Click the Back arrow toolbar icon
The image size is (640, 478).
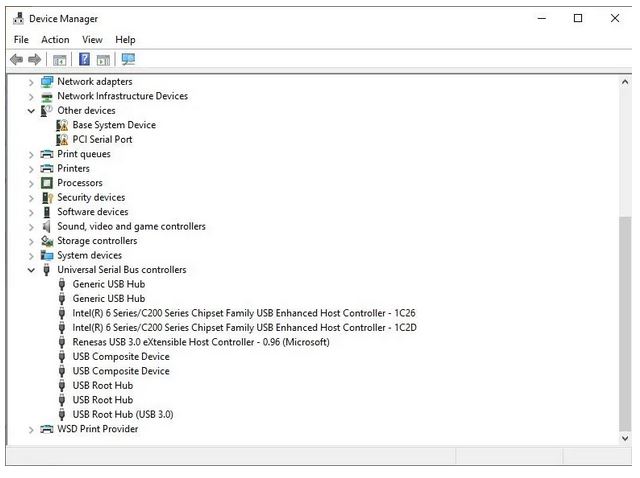[x=16, y=60]
